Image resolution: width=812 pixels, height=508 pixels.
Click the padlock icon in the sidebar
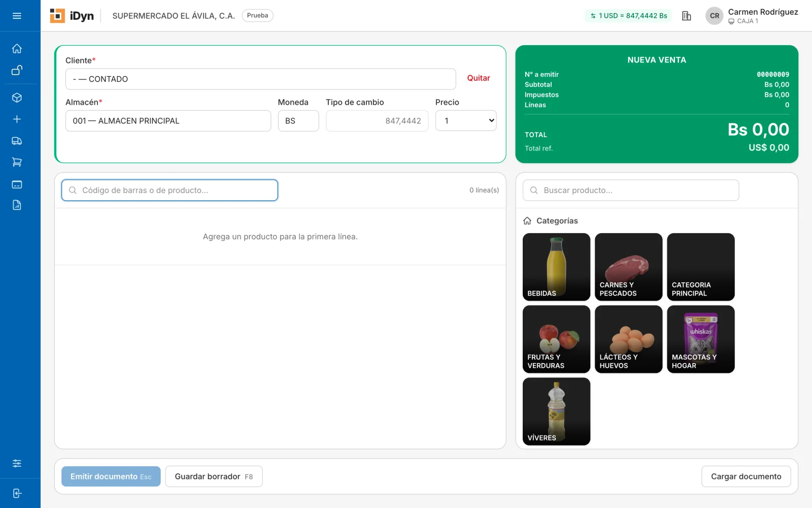17,70
